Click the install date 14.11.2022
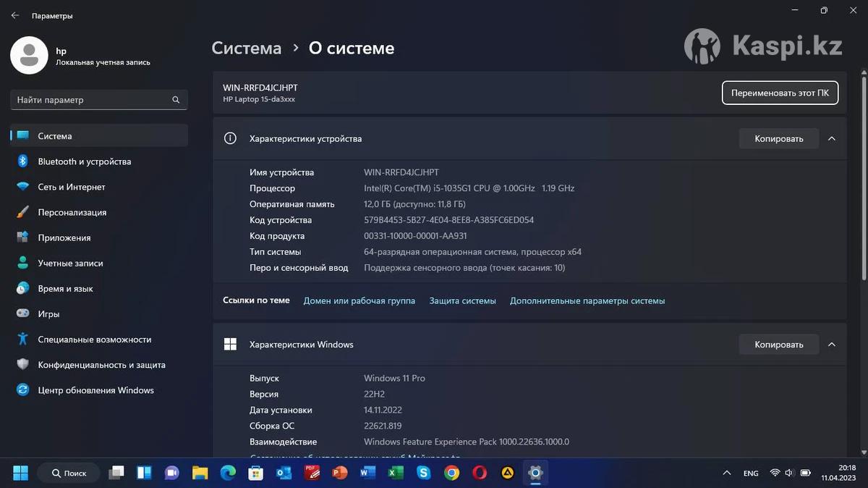This screenshot has height=488, width=868. pyautogui.click(x=383, y=410)
